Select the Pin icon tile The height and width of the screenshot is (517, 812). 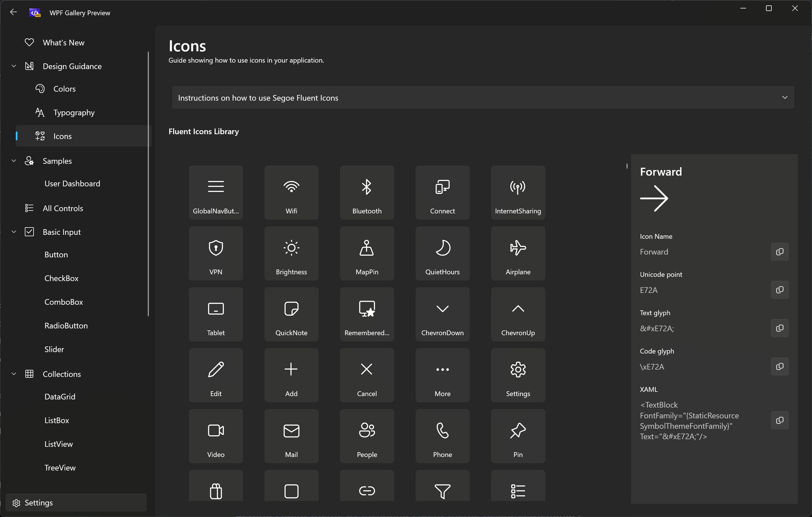518,436
